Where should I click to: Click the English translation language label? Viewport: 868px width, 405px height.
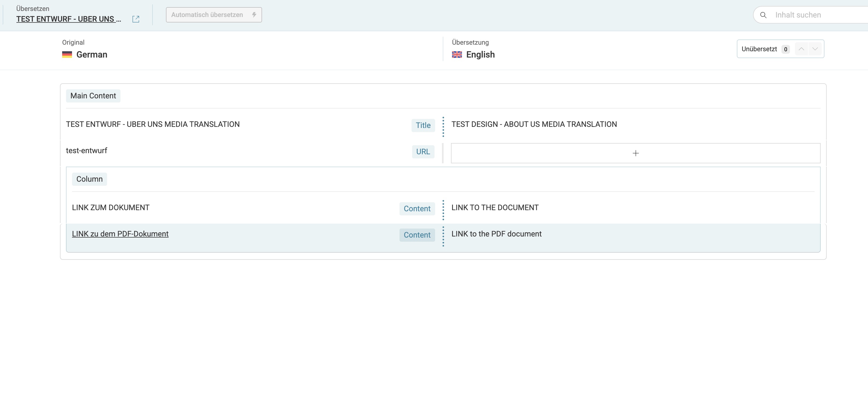click(x=480, y=55)
